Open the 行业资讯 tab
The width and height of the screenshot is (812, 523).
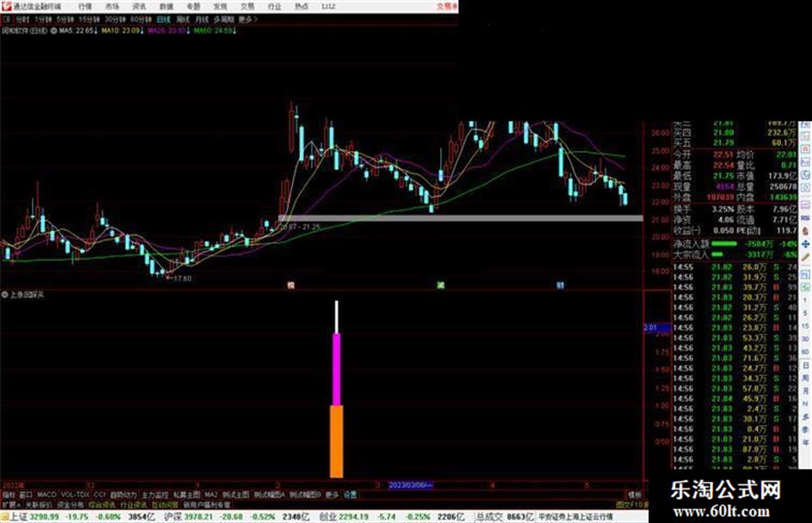(133, 504)
